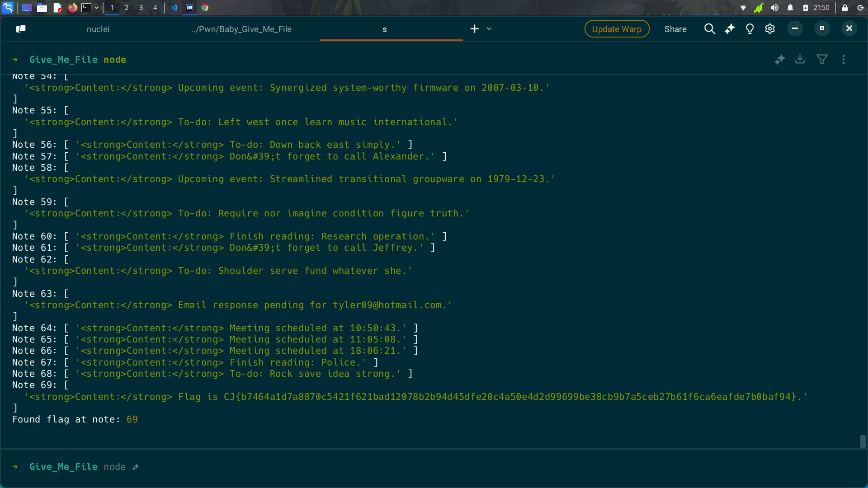Switch to the nuclei tab
Image resolution: width=868 pixels, height=488 pixels.
(98, 29)
